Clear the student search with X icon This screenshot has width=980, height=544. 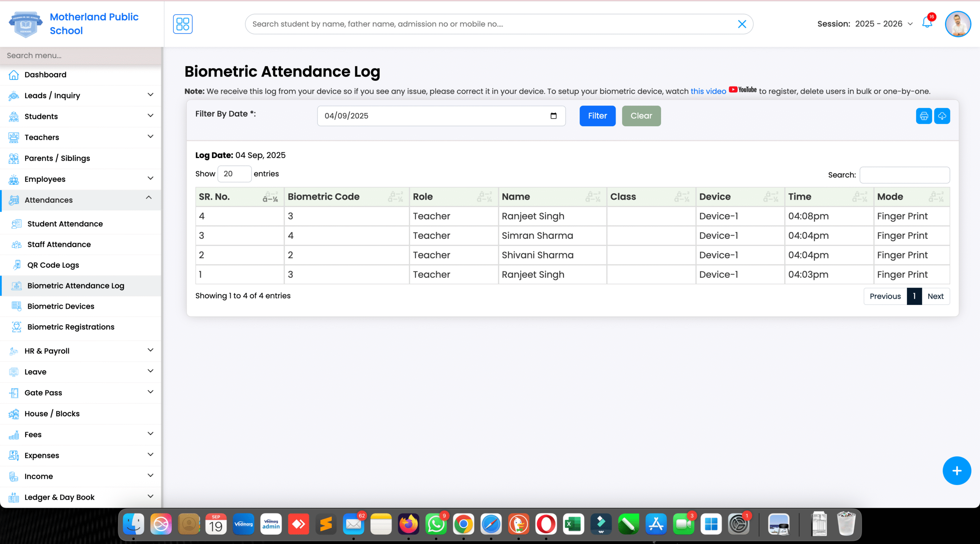click(742, 24)
